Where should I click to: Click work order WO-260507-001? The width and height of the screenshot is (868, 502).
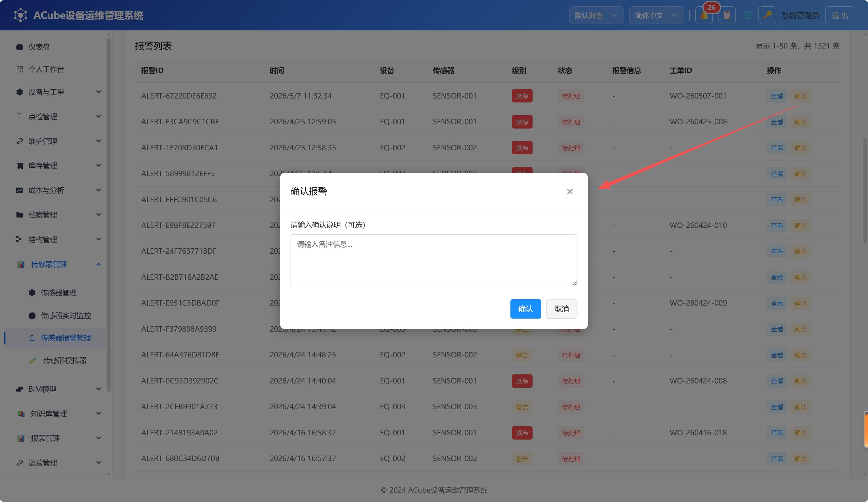pos(698,96)
